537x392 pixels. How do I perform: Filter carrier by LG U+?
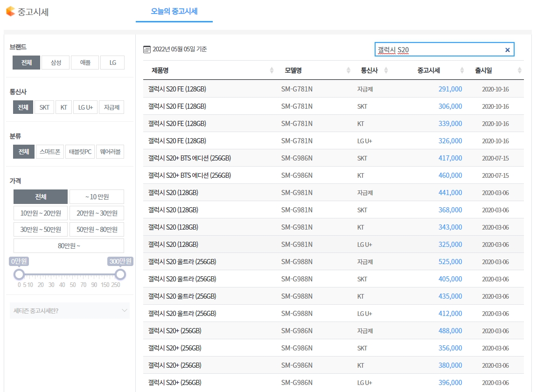[86, 107]
